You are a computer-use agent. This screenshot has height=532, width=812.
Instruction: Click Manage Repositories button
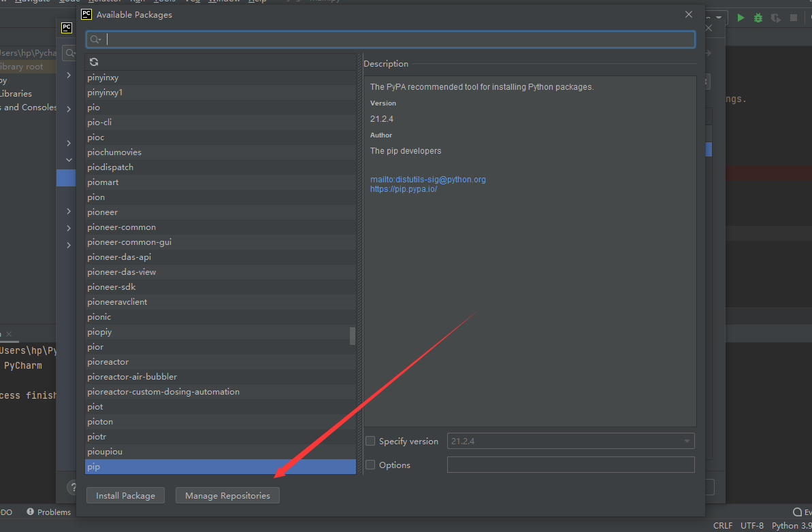click(x=227, y=496)
